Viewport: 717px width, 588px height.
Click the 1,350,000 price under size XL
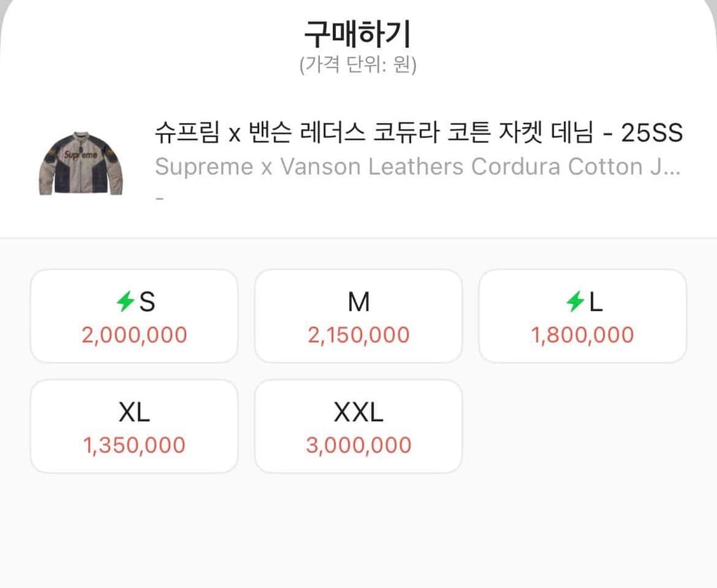[x=134, y=445]
